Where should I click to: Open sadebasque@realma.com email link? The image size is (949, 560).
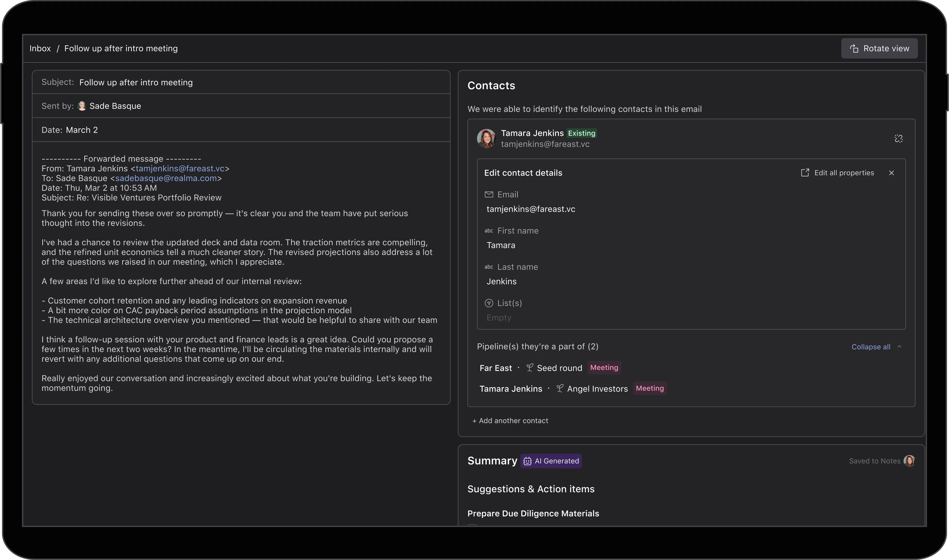(166, 178)
